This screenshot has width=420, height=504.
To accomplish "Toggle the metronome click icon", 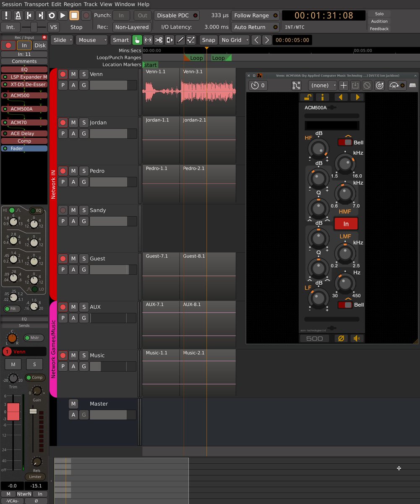I will 18,16.
